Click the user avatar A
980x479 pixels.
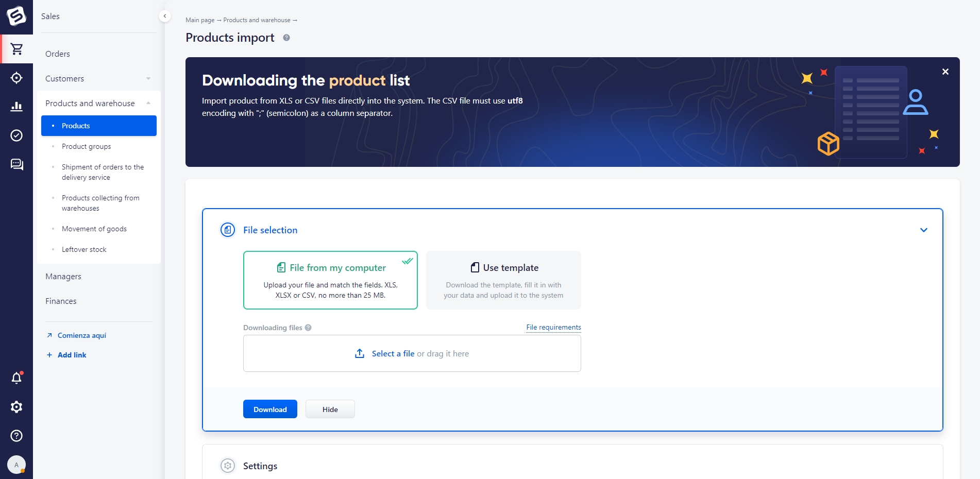coord(16,465)
